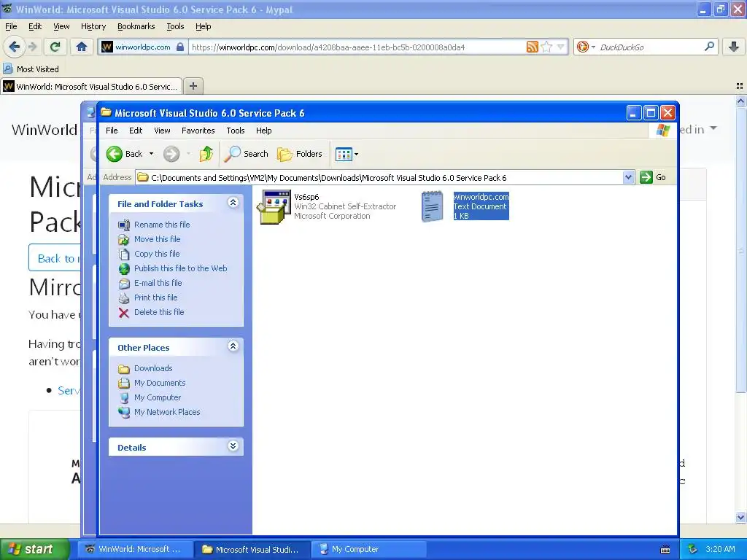Screen dimensions: 747x560
Task: Click the browser URL address field
Action: (x=357, y=47)
